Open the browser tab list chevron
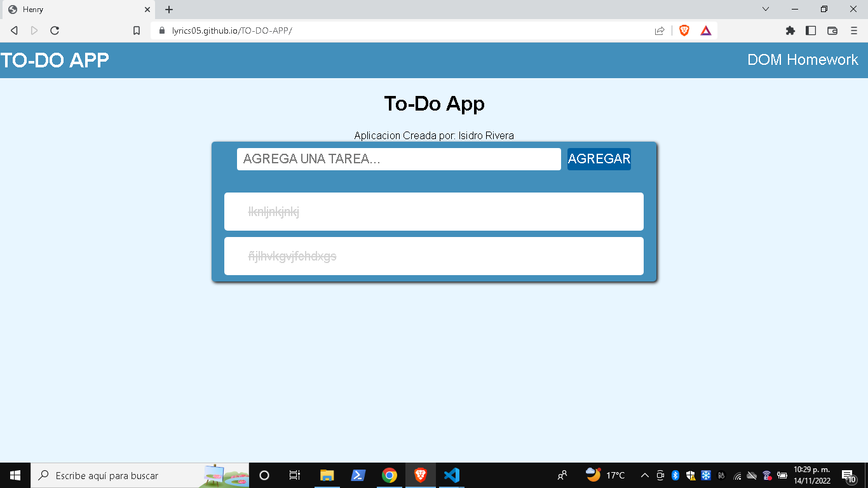Image resolution: width=868 pixels, height=488 pixels. pos(765,10)
